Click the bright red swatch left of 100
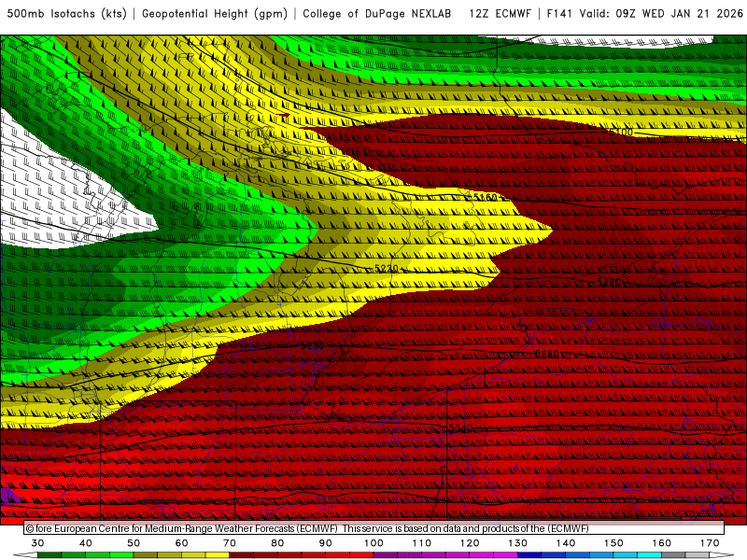 coord(361,555)
